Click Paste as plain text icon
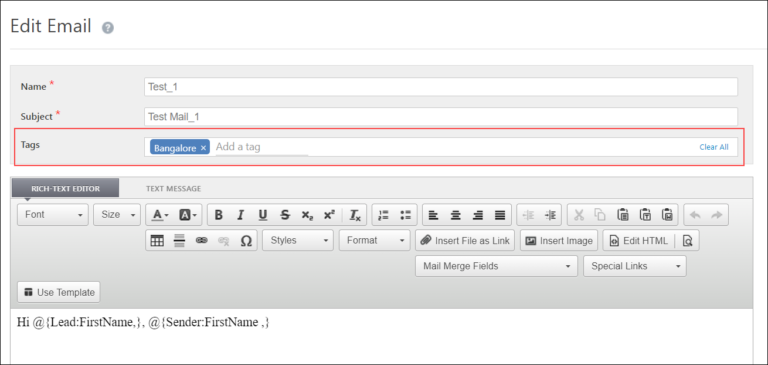 (x=645, y=215)
